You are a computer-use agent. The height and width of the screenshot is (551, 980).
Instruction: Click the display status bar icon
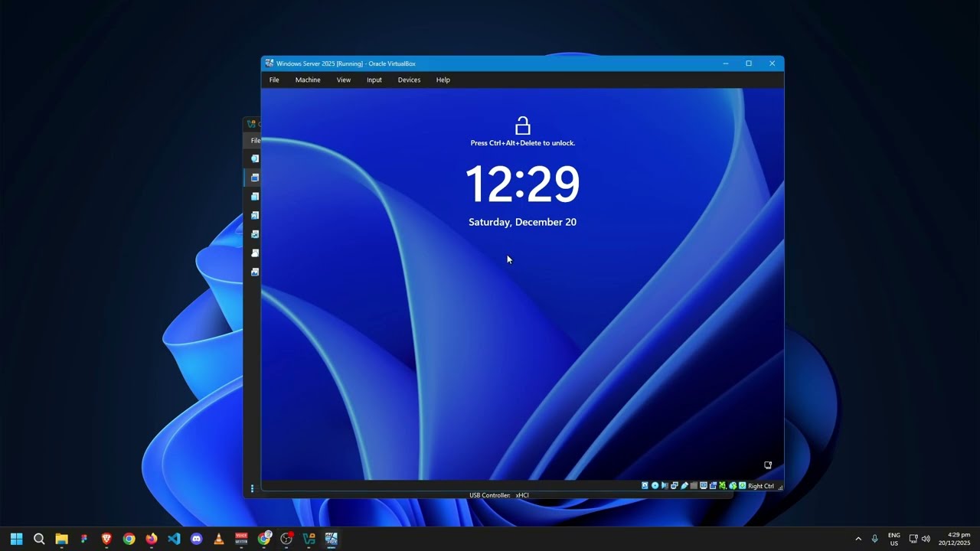(704, 486)
